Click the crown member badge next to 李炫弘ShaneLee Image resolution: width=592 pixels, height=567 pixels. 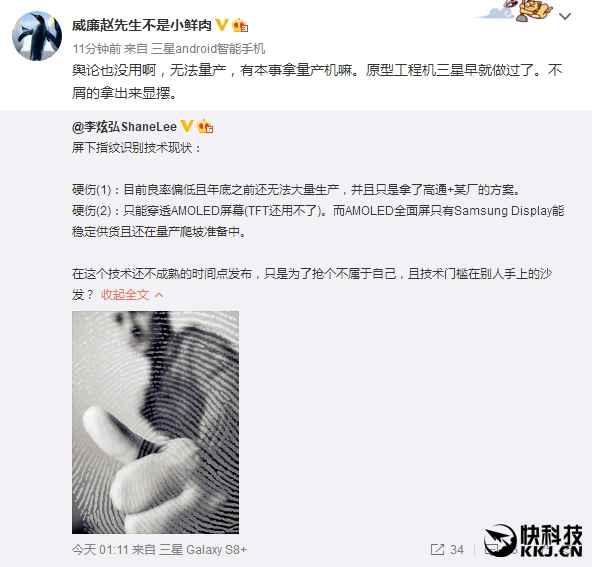tap(205, 126)
